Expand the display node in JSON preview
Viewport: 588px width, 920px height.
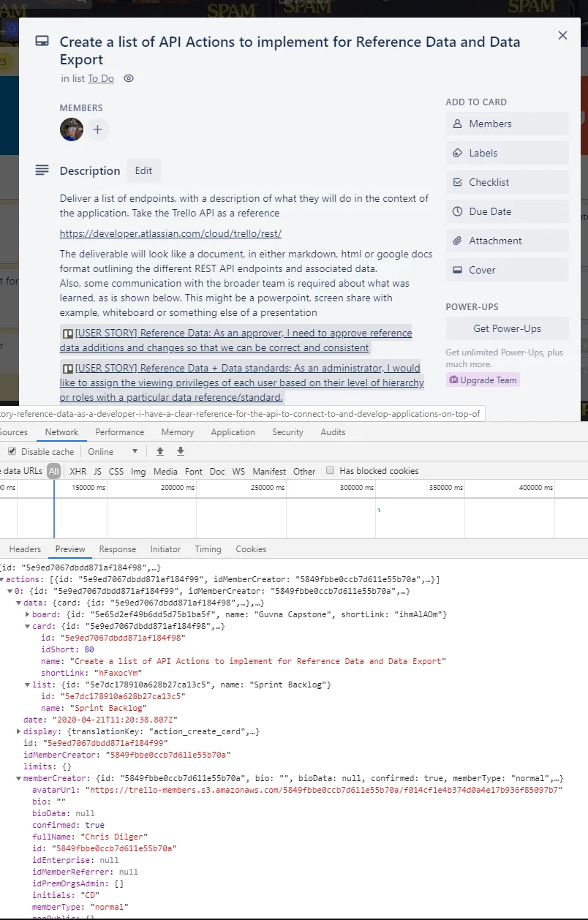[18, 731]
